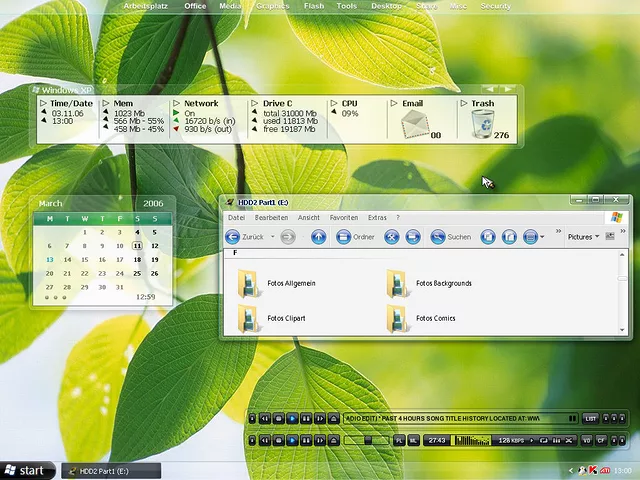The width and height of the screenshot is (640, 480).
Task: Toggle the ML media library button
Action: click(413, 440)
